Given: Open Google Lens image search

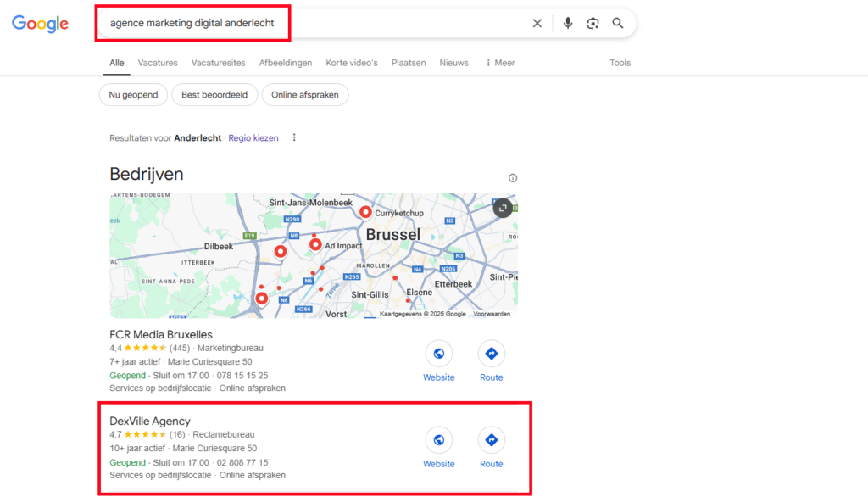Looking at the screenshot, I should [x=593, y=24].
